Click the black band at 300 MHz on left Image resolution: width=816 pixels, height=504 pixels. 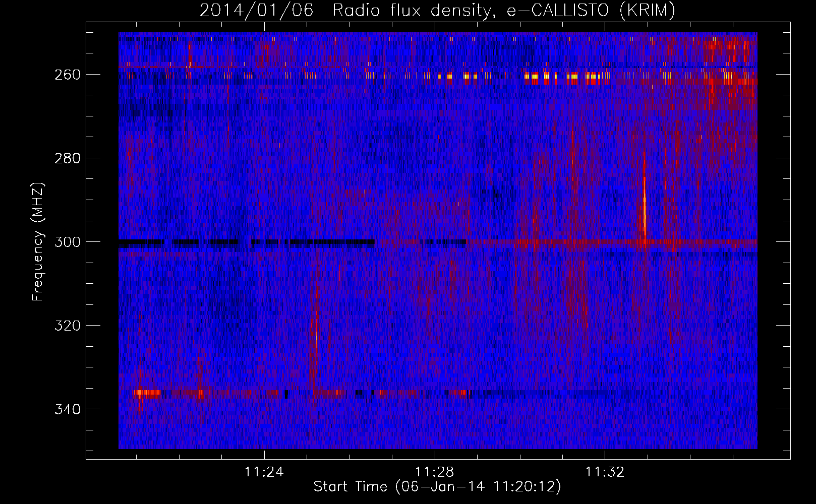(x=247, y=242)
